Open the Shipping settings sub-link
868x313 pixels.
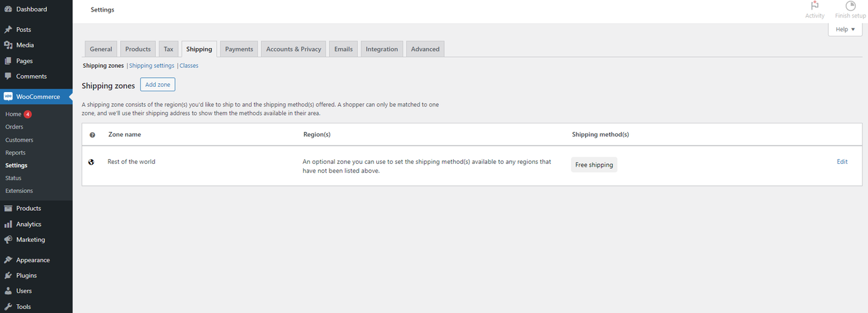(x=152, y=66)
